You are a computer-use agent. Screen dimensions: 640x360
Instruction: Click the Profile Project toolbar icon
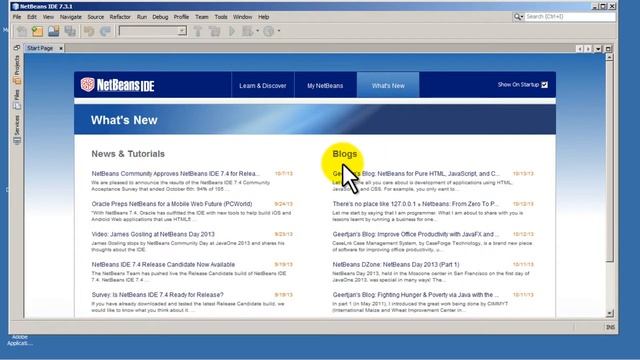(x=269, y=31)
